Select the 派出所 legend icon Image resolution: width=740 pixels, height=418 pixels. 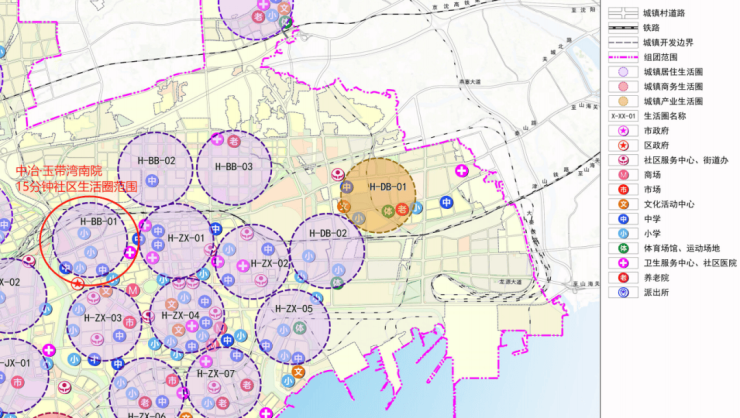(x=623, y=293)
